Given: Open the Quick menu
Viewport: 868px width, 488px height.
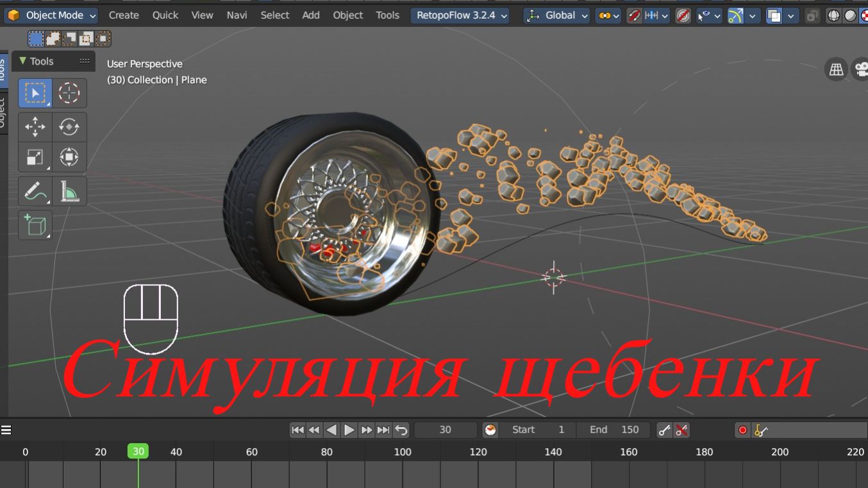Looking at the screenshot, I should click(165, 15).
